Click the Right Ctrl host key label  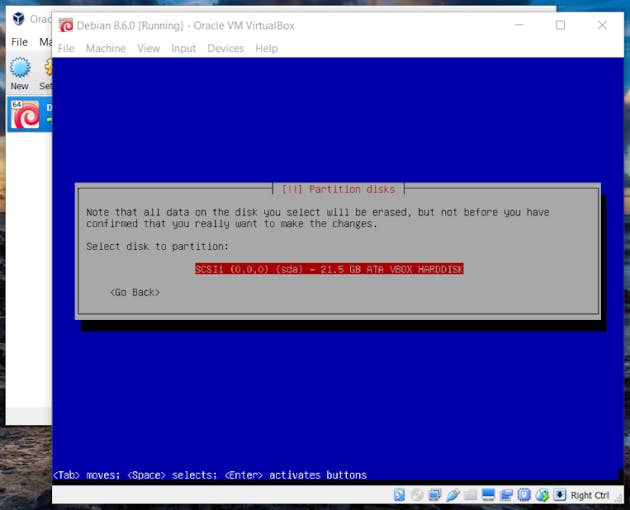coord(589,496)
